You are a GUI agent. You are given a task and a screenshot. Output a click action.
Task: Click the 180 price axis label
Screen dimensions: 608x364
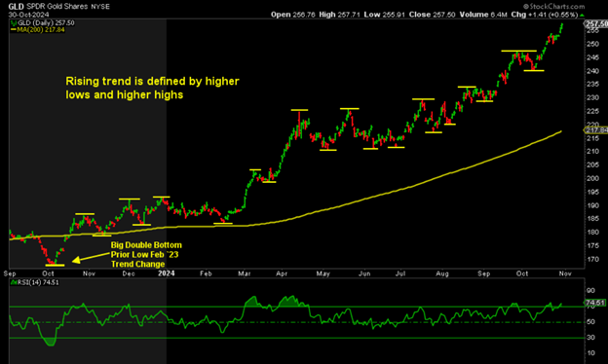coord(592,233)
